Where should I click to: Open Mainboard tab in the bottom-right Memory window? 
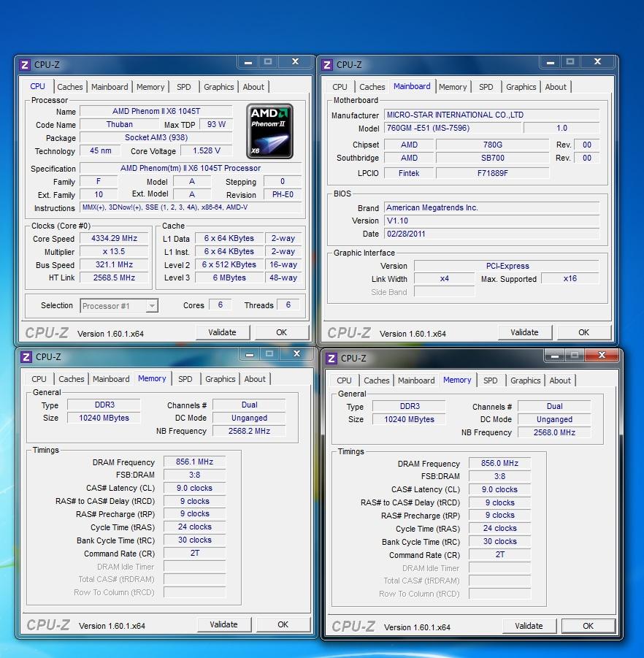pyautogui.click(x=416, y=380)
